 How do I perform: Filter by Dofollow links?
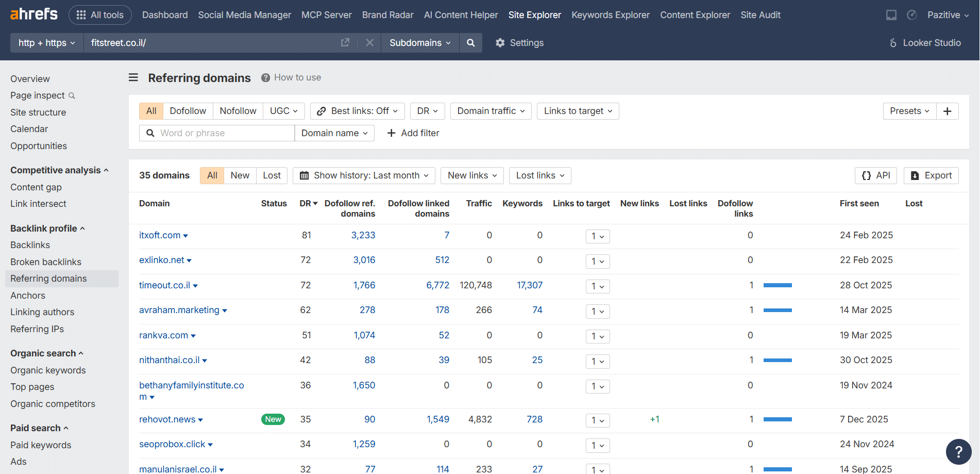[188, 111]
